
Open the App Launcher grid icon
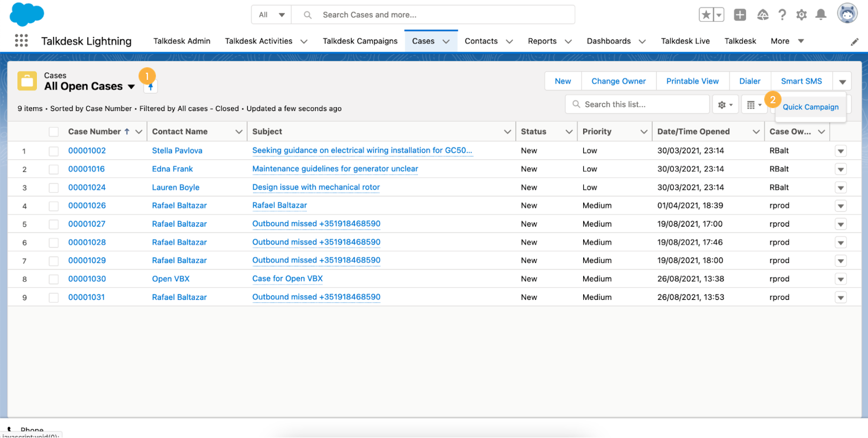pos(21,41)
